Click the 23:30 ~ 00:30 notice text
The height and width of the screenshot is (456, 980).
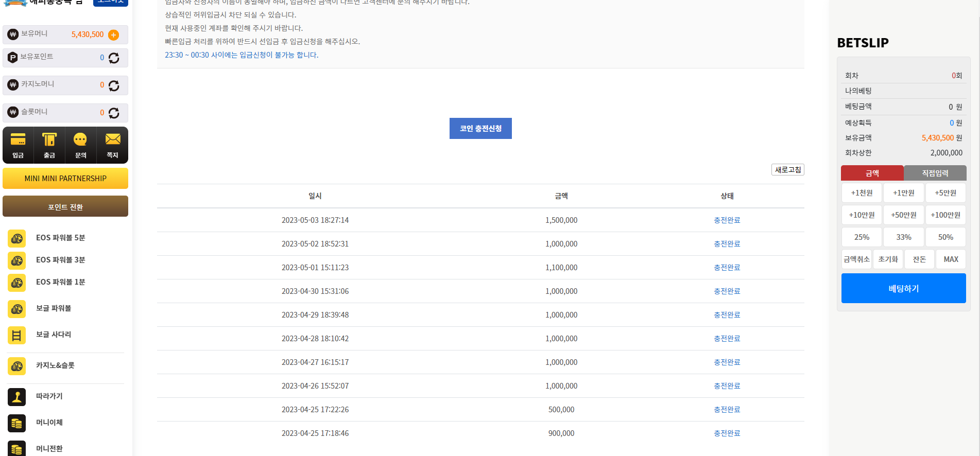[242, 55]
